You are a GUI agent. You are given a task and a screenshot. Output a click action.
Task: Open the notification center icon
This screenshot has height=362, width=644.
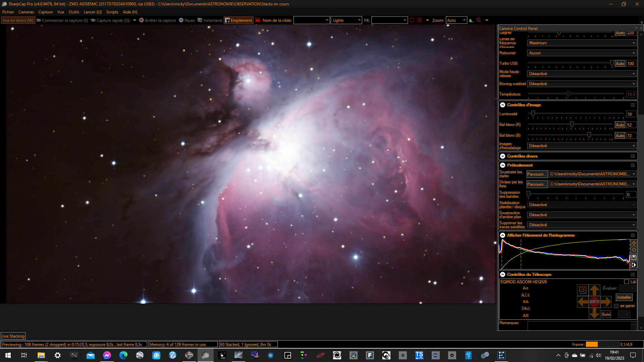coord(633,355)
